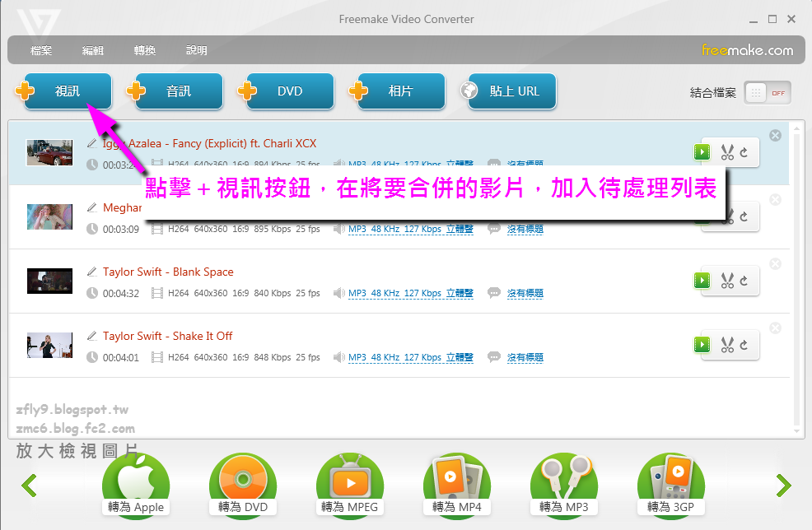Click pencil rename icon for Blank Space

[92, 272]
